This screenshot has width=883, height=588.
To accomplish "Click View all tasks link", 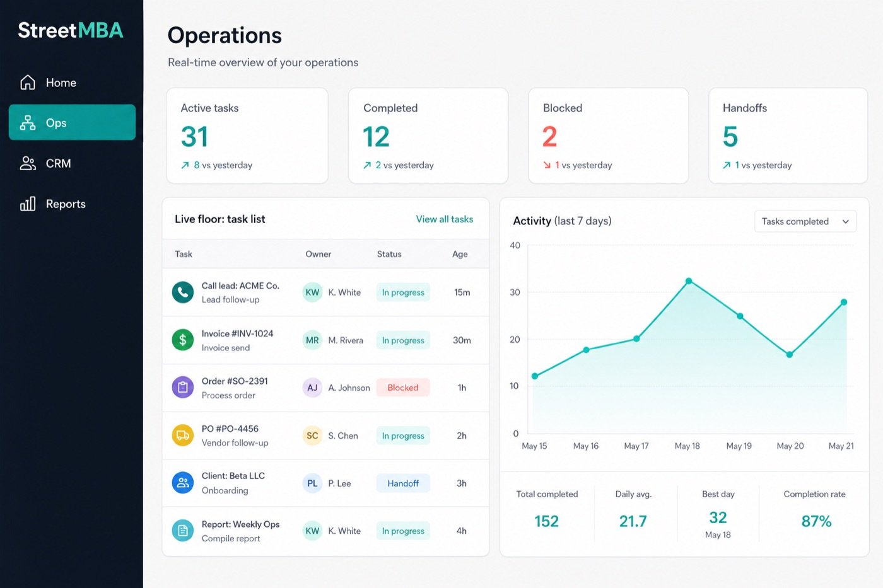I will click(x=445, y=219).
